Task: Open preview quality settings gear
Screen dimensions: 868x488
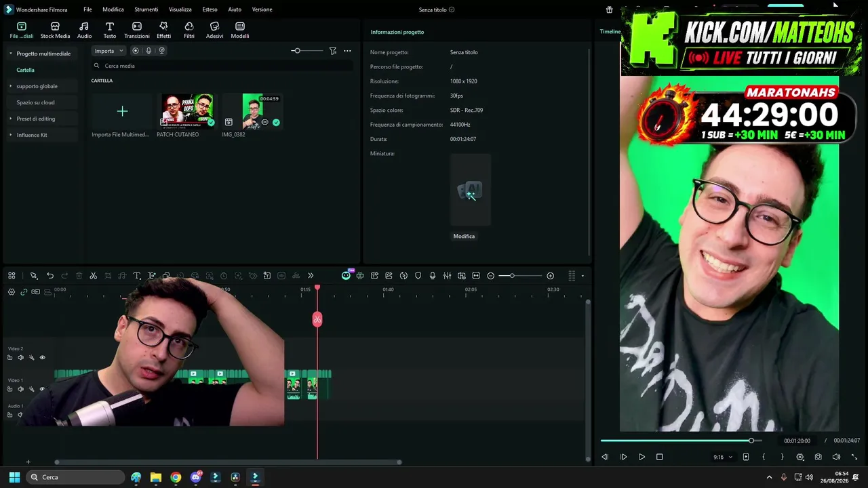Action: point(800,457)
